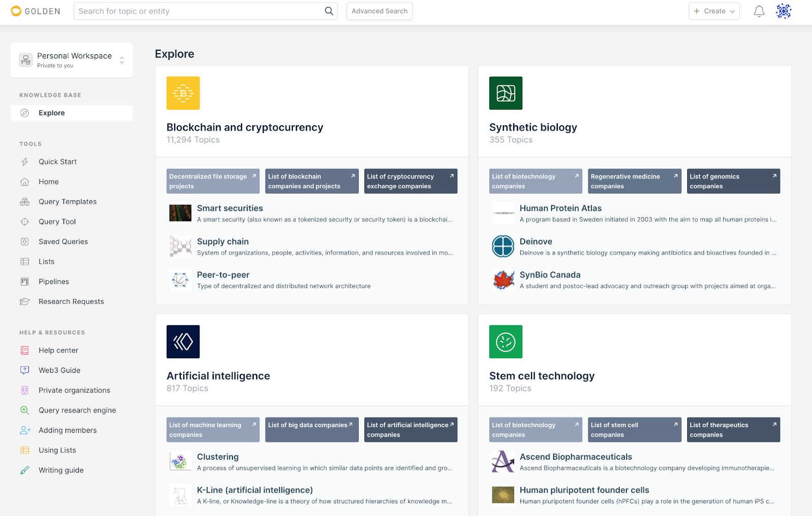Click the Advanced Search button
This screenshot has width=812, height=516.
pos(380,11)
